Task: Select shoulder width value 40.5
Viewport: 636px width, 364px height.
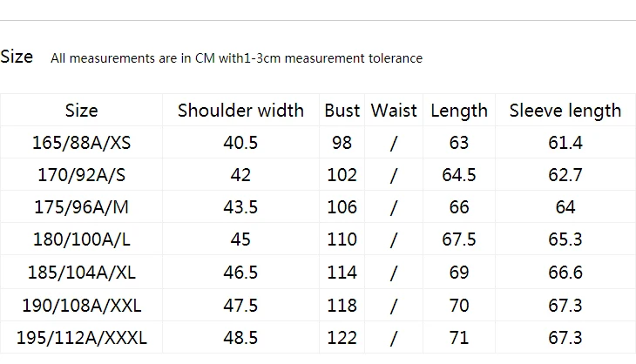Action: [240, 143]
